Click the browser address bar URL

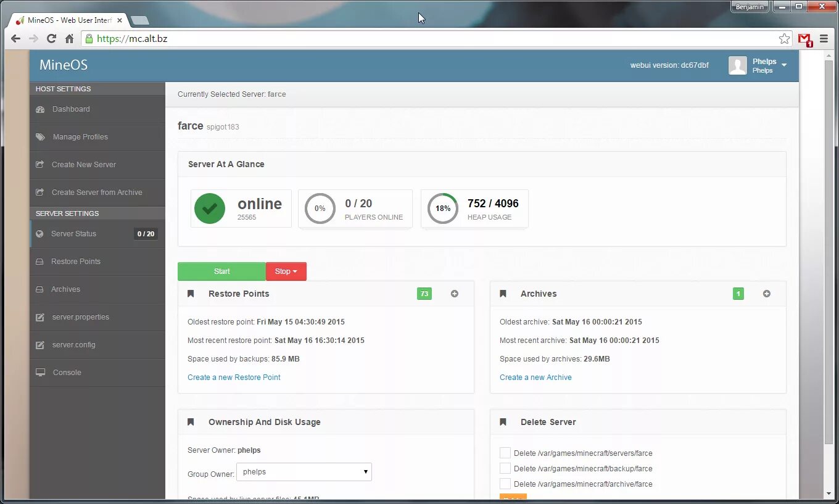pos(132,39)
